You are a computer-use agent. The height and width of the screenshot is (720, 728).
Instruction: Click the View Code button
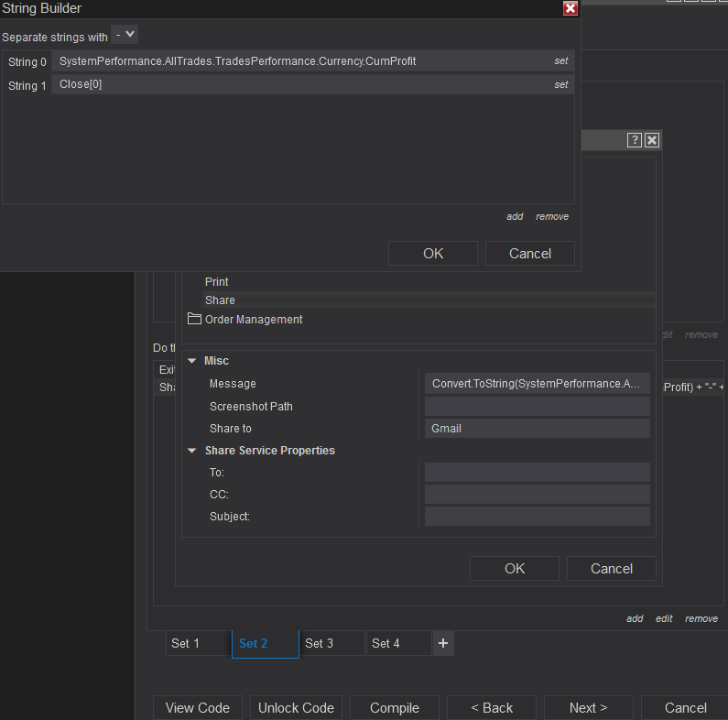198,708
